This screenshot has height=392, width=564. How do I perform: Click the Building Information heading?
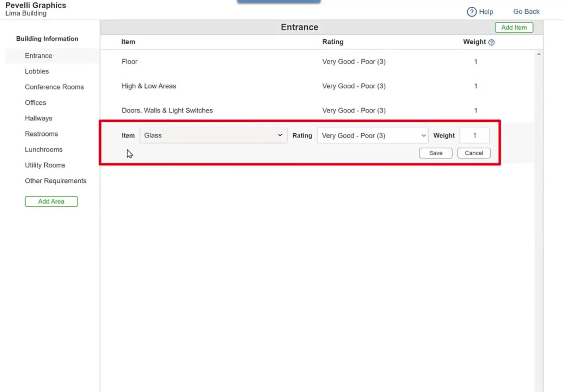coord(47,39)
